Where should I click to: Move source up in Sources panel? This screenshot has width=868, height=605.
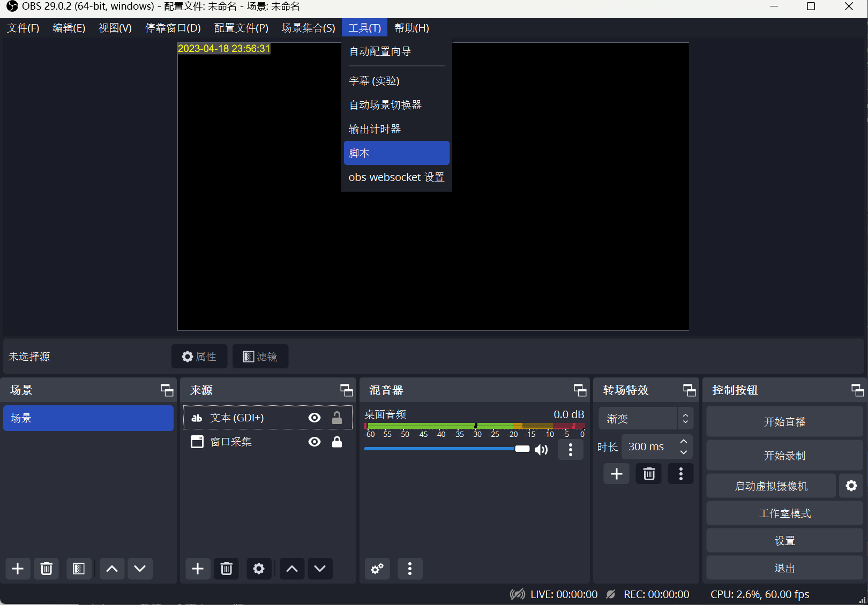click(x=292, y=569)
